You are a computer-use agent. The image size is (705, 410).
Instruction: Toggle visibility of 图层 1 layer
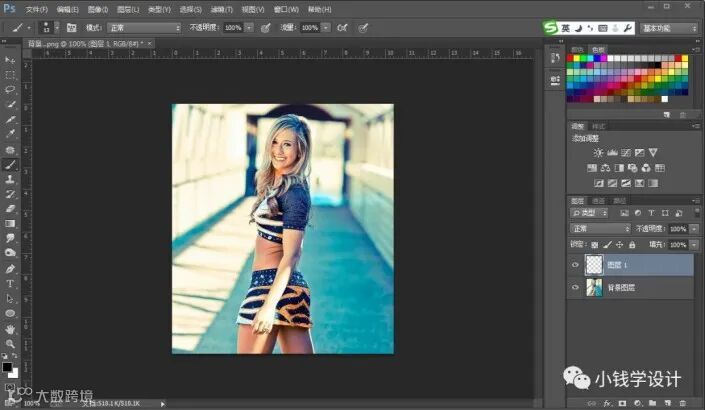point(575,265)
